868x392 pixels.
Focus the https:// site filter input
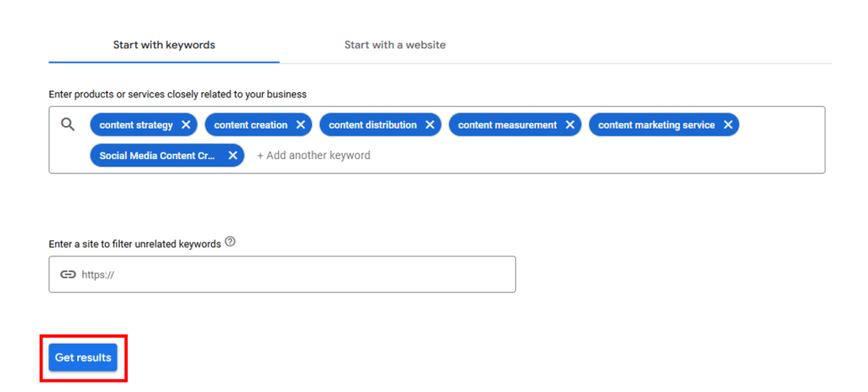point(288,274)
